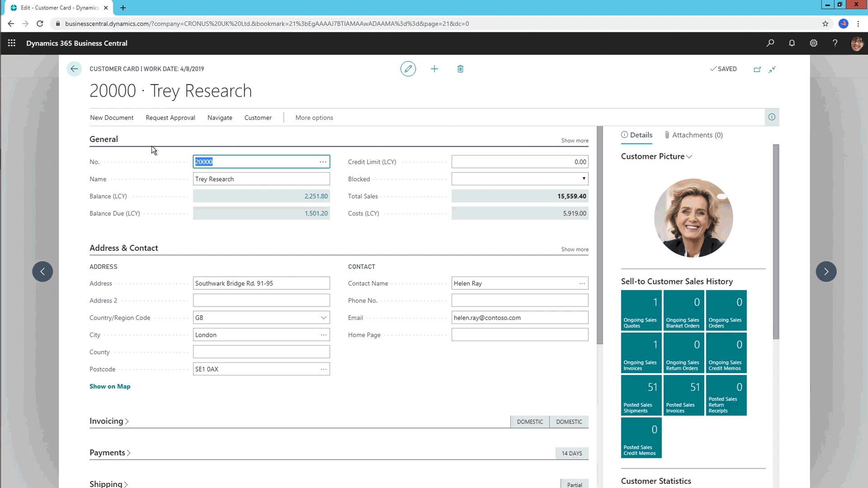Screen dimensions: 868x488
Task: Open the settings gear icon
Action: (813, 43)
